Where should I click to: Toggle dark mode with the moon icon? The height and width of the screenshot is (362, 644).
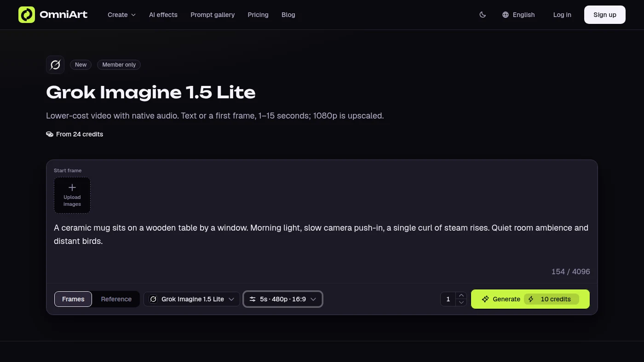click(x=483, y=15)
